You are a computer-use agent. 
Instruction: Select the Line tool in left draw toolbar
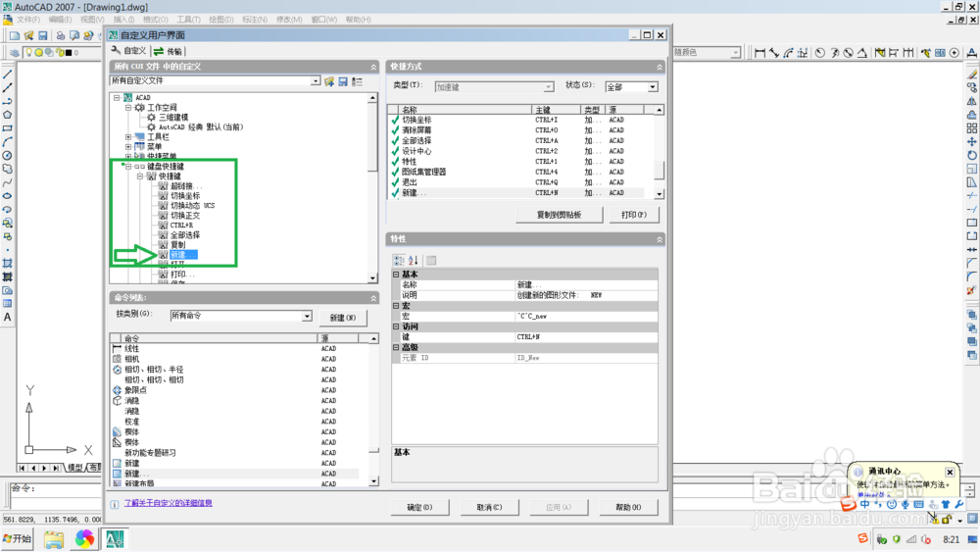click(8, 75)
